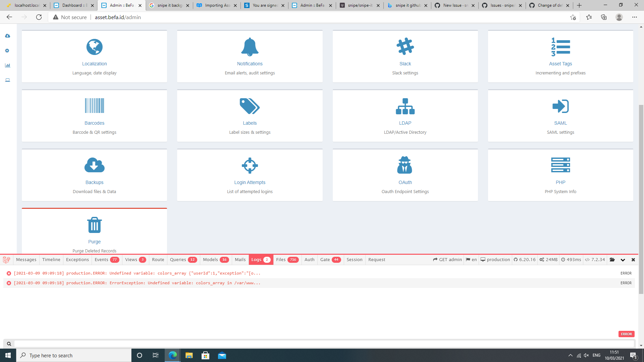This screenshot has width=644, height=362.
Task: View PHP System Info icon
Action: click(x=560, y=165)
